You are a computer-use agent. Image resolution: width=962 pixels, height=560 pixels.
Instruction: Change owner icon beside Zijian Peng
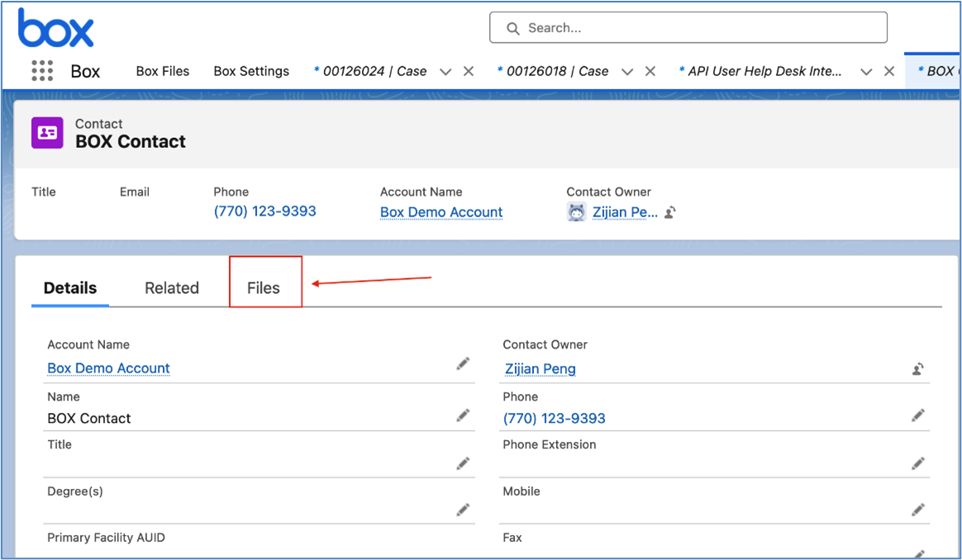click(x=918, y=369)
